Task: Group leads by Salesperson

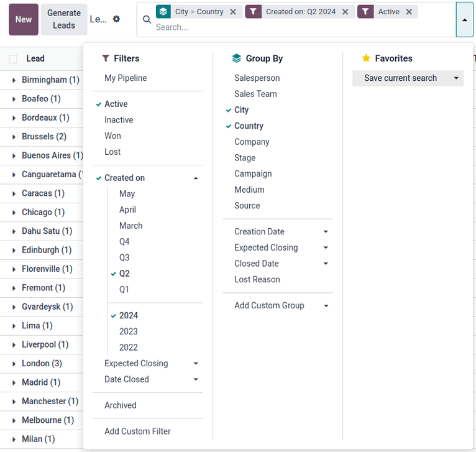Action: 257,78
